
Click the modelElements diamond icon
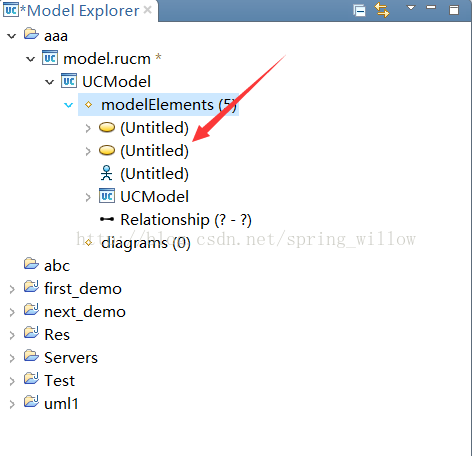[x=88, y=105]
